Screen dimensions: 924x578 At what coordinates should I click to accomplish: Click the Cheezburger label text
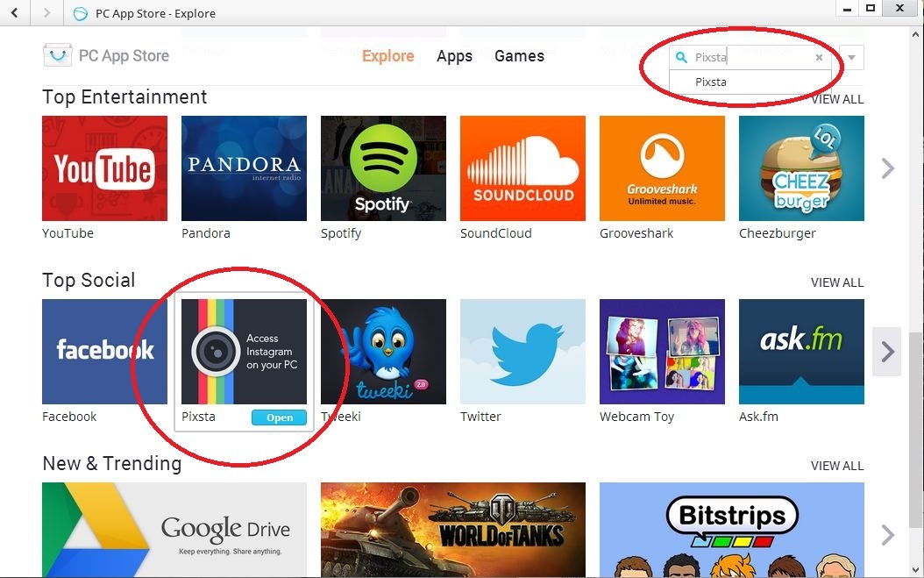coord(778,233)
